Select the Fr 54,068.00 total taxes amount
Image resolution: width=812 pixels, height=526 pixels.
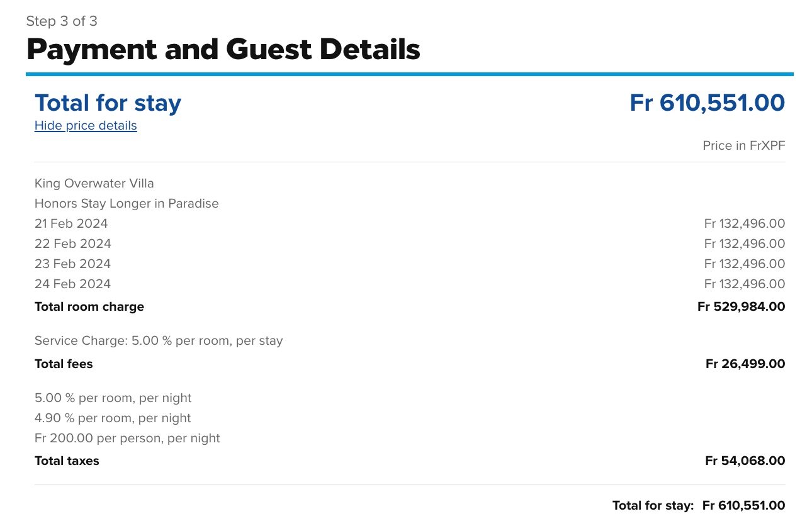coord(745,461)
